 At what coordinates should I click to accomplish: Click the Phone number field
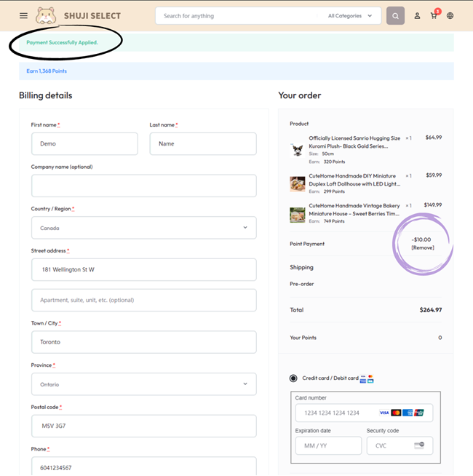click(144, 467)
